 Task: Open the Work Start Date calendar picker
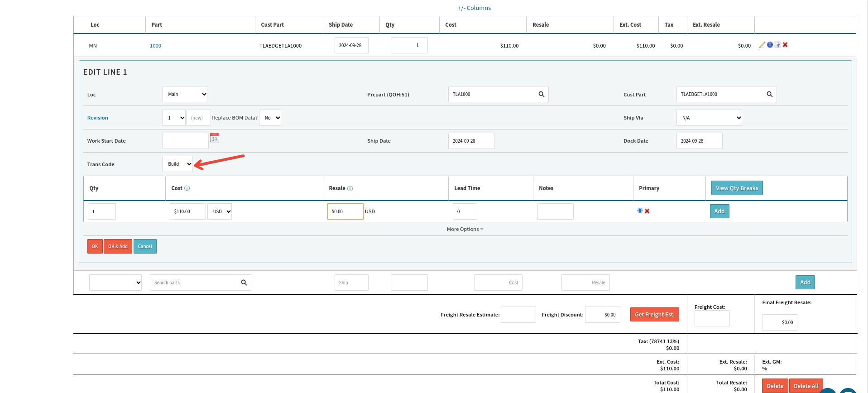coord(215,138)
